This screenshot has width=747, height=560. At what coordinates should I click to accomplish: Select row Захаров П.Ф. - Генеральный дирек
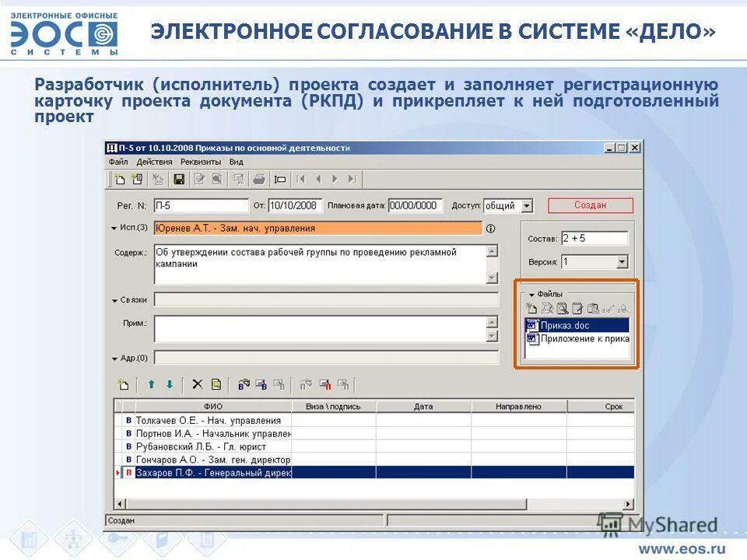(x=374, y=472)
